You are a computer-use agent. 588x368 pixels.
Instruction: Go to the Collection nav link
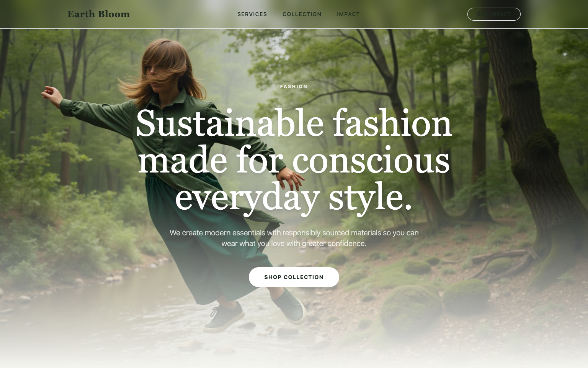[302, 14]
